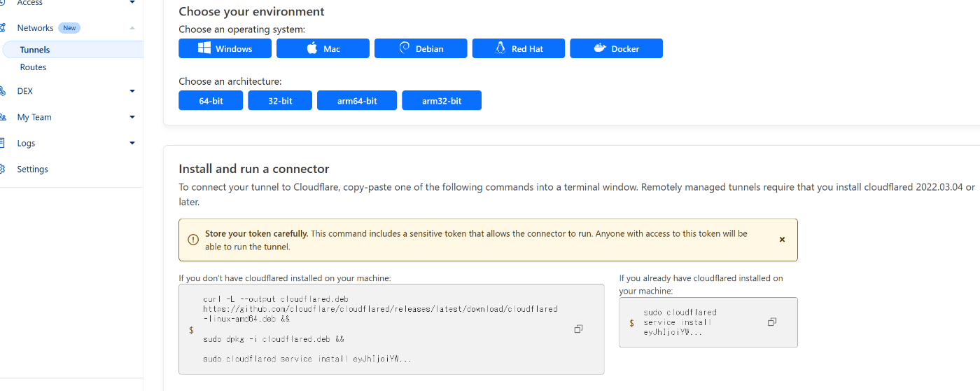Choose the Windows operating system
Screen dimensions: 980x391
pyautogui.click(x=225, y=48)
